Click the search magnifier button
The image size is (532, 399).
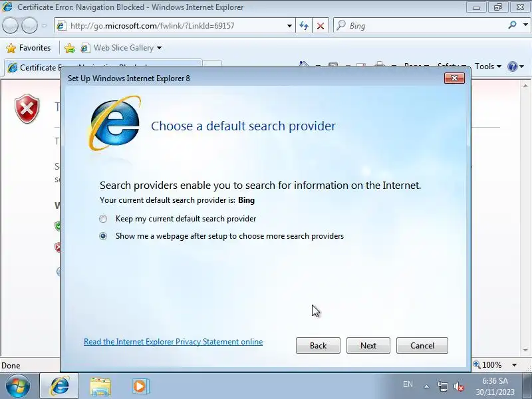coord(512,25)
